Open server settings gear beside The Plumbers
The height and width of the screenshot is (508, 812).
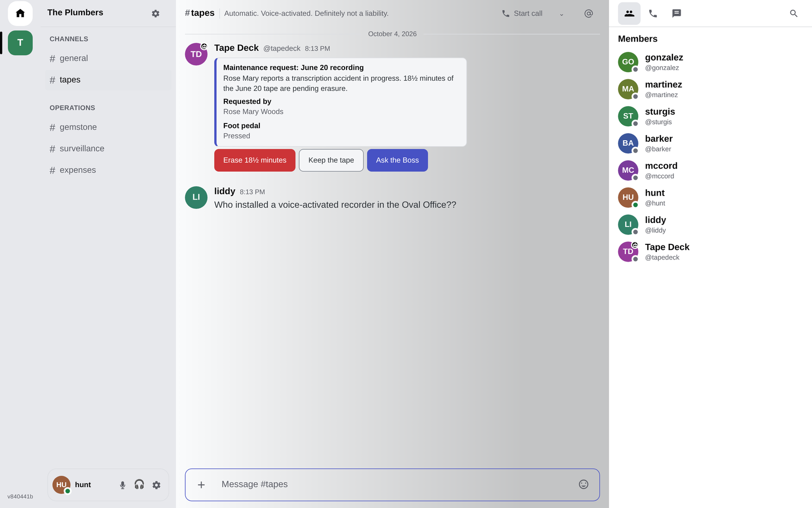tap(156, 14)
